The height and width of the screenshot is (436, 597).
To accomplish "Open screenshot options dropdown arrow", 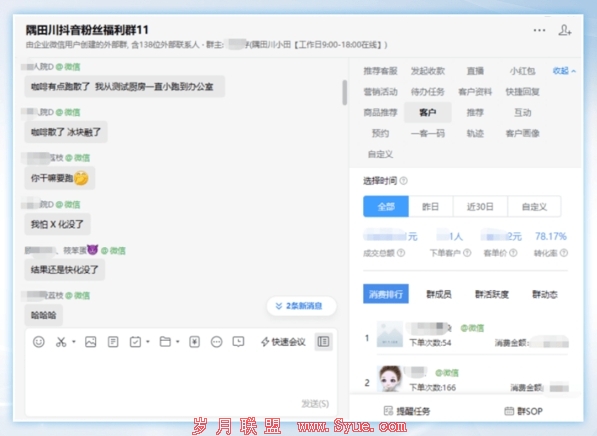I will pos(73,342).
